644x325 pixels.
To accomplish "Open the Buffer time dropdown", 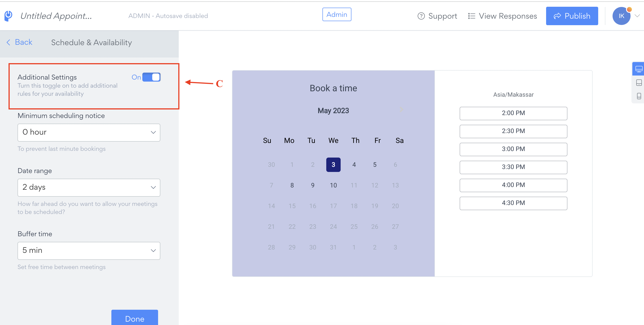I will (89, 250).
